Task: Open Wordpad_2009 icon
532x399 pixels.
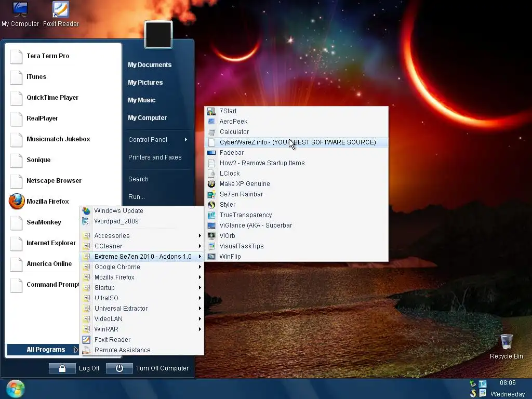Action: click(86, 221)
